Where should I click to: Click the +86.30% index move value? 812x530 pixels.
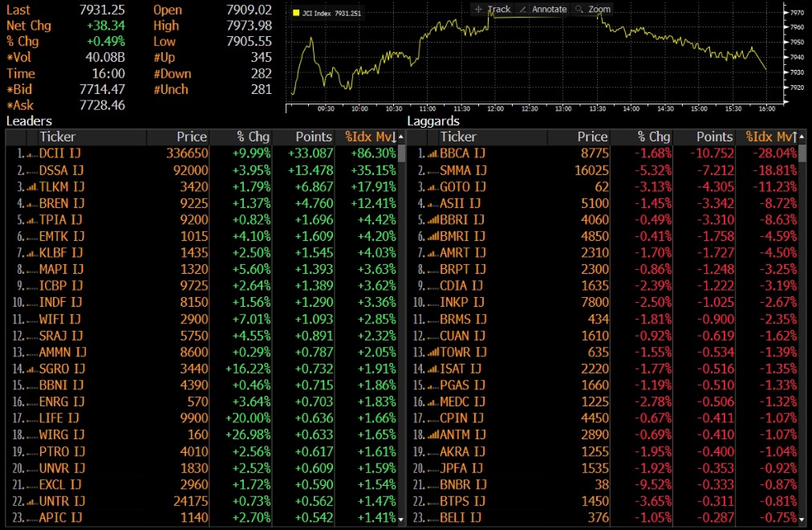pyautogui.click(x=373, y=153)
